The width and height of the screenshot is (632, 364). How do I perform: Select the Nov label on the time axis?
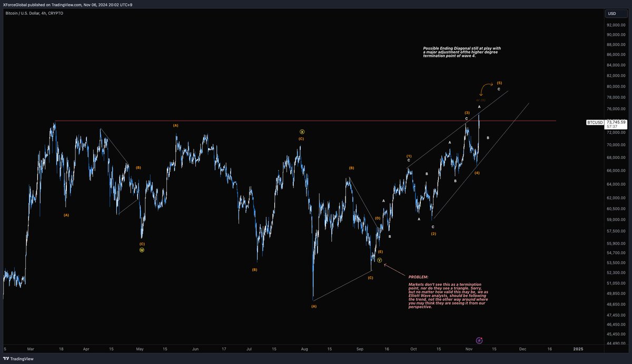point(468,349)
